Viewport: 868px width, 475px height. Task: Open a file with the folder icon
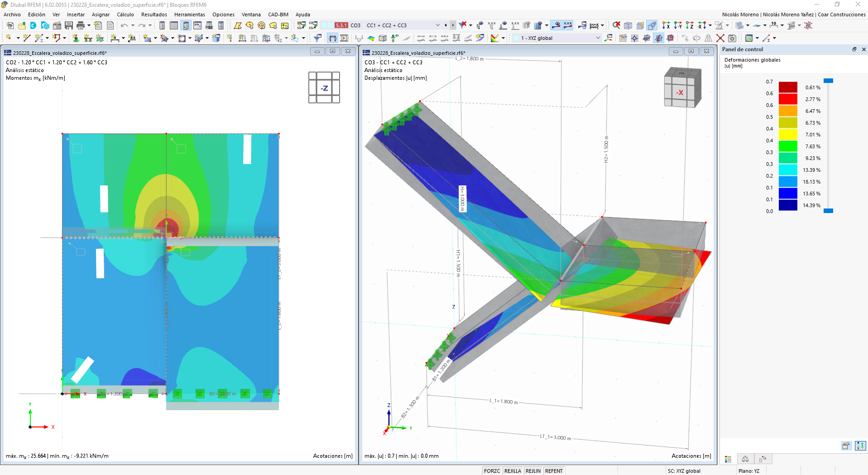click(21, 25)
